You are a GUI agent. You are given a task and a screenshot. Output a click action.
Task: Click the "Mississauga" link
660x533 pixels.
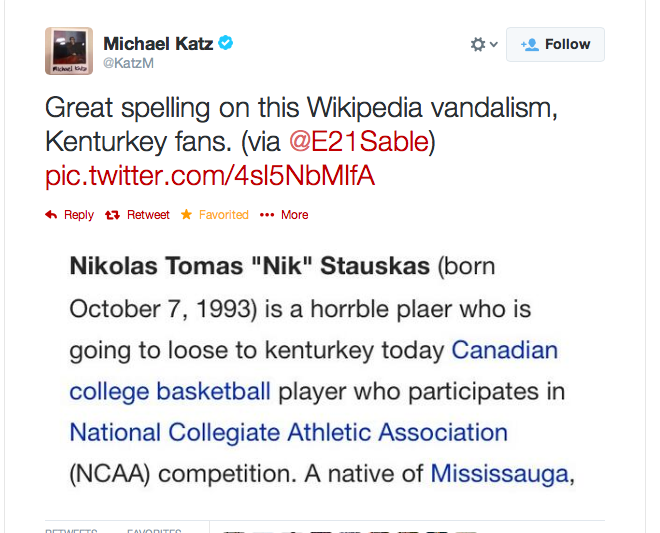pyautogui.click(x=500, y=473)
